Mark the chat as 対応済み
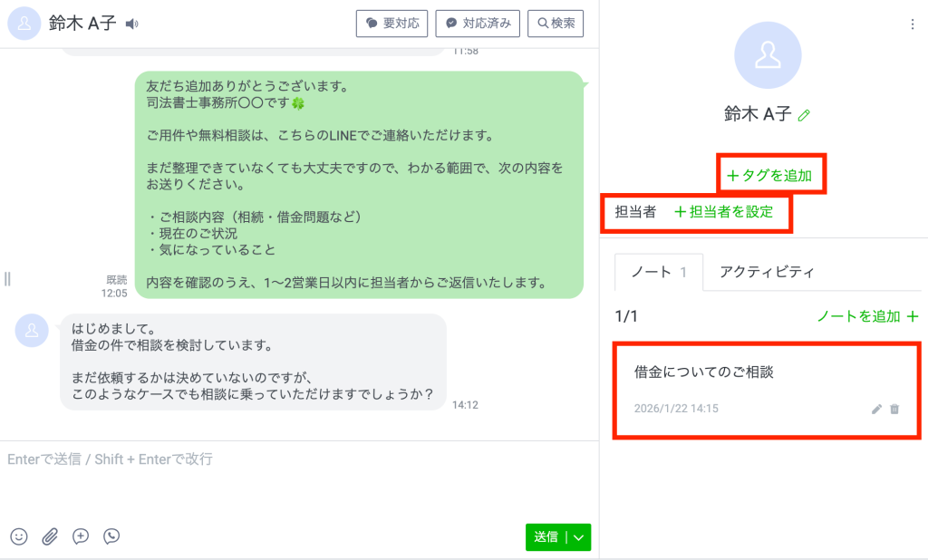 click(x=478, y=24)
